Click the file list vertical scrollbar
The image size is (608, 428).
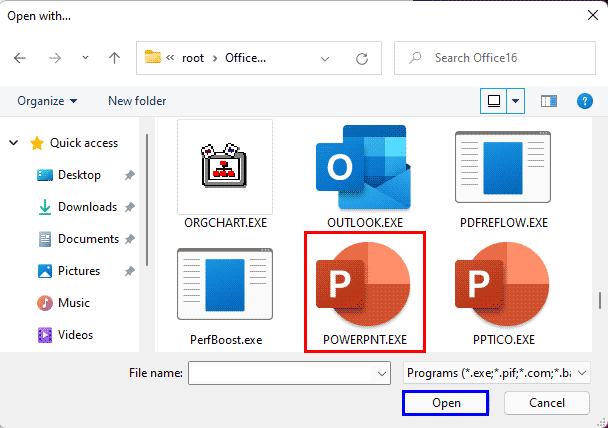(x=599, y=300)
